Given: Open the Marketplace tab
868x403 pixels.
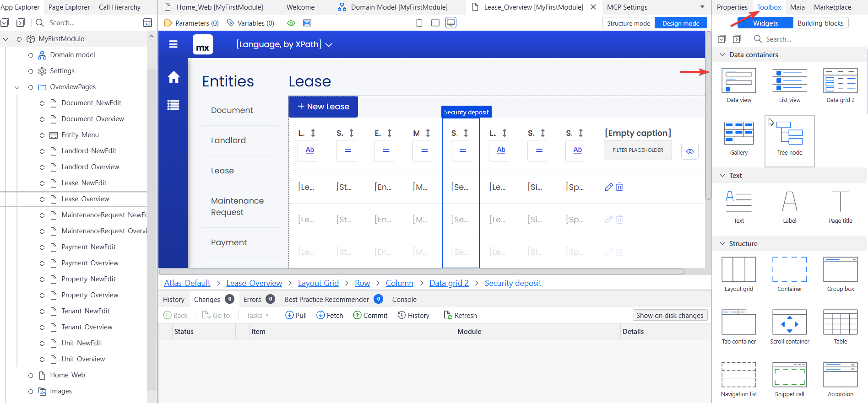Looking at the screenshot, I should [832, 7].
